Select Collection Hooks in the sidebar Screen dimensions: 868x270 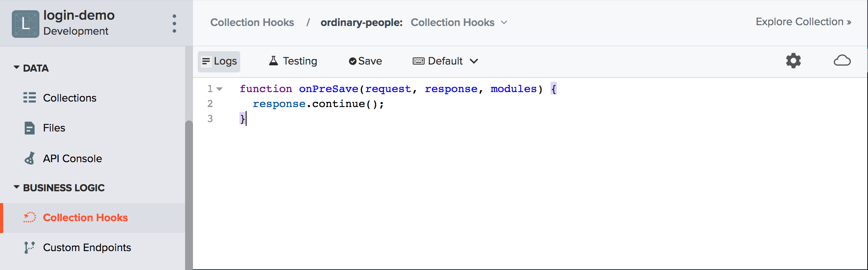coord(85,218)
